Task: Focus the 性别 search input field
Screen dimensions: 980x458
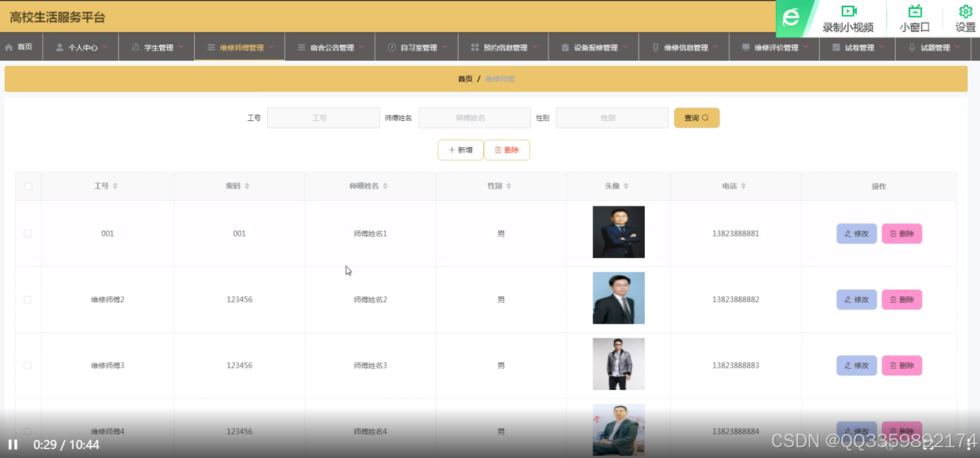Action: (x=612, y=118)
